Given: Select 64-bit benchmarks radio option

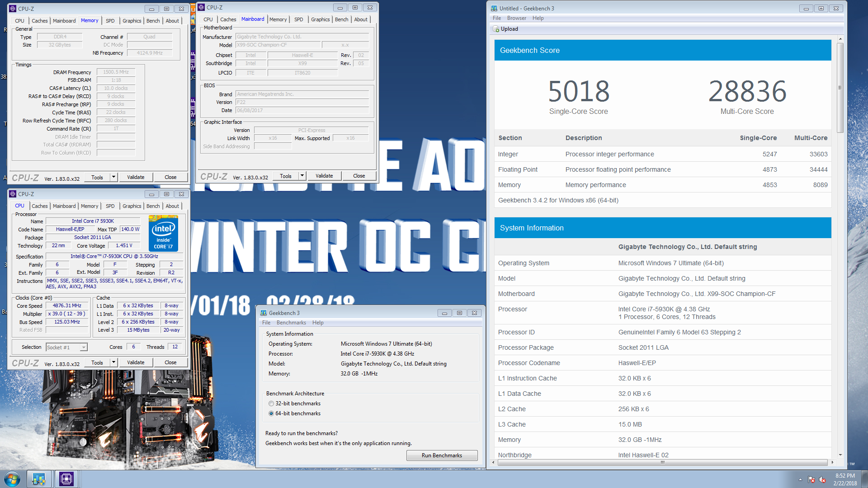Looking at the screenshot, I should tap(271, 413).
